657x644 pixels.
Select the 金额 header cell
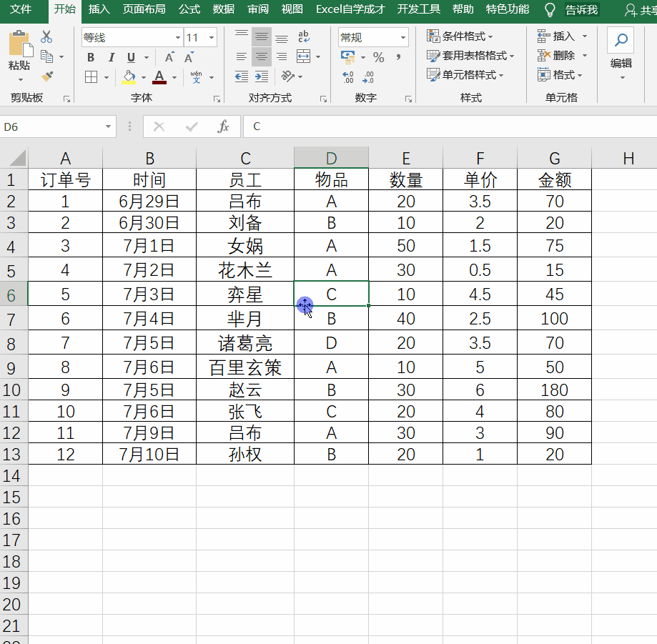pos(554,179)
